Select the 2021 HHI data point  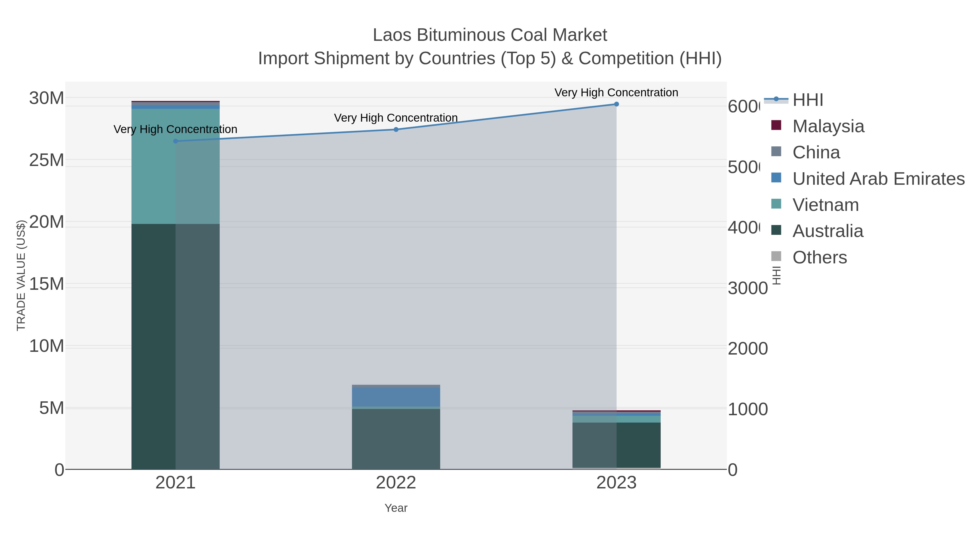tap(175, 141)
